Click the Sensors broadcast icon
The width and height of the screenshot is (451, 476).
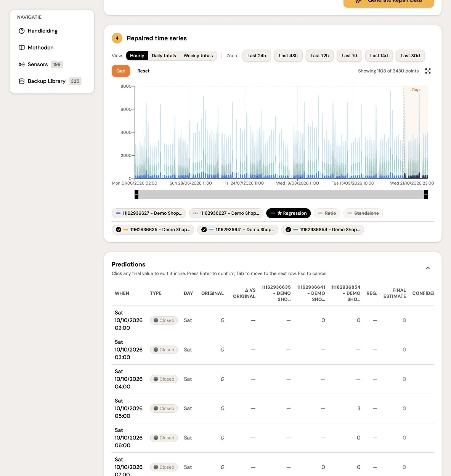click(22, 64)
